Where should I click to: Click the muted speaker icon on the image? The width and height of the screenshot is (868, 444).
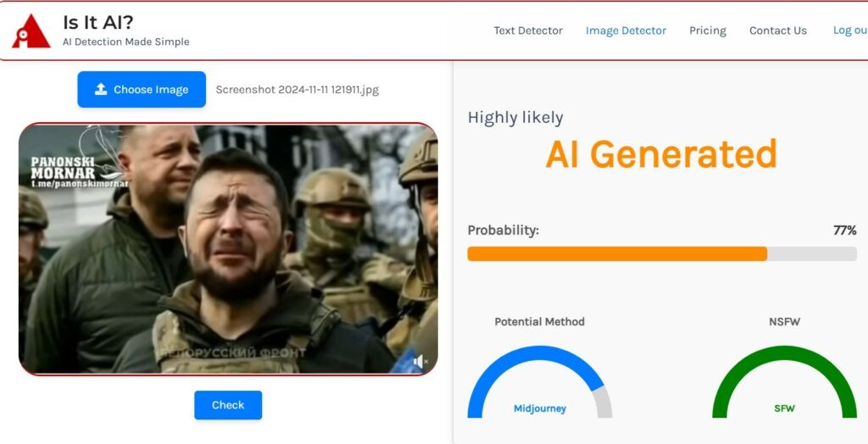(420, 362)
